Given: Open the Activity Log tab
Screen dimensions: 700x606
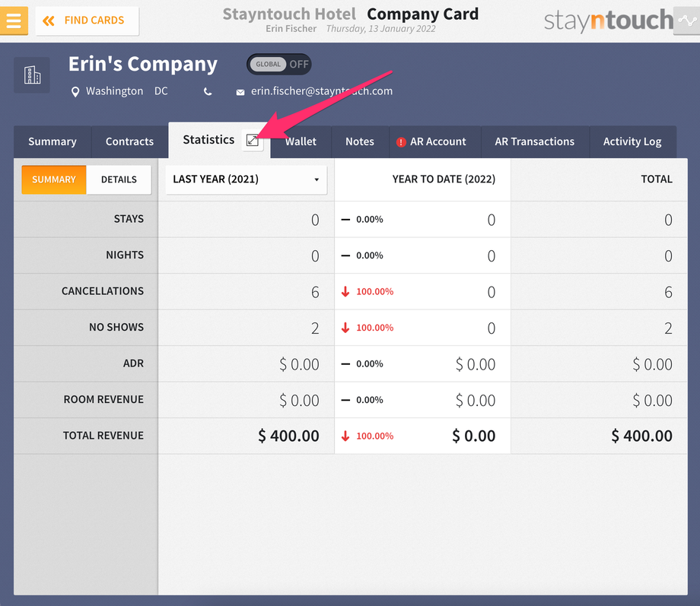Looking at the screenshot, I should tap(632, 141).
